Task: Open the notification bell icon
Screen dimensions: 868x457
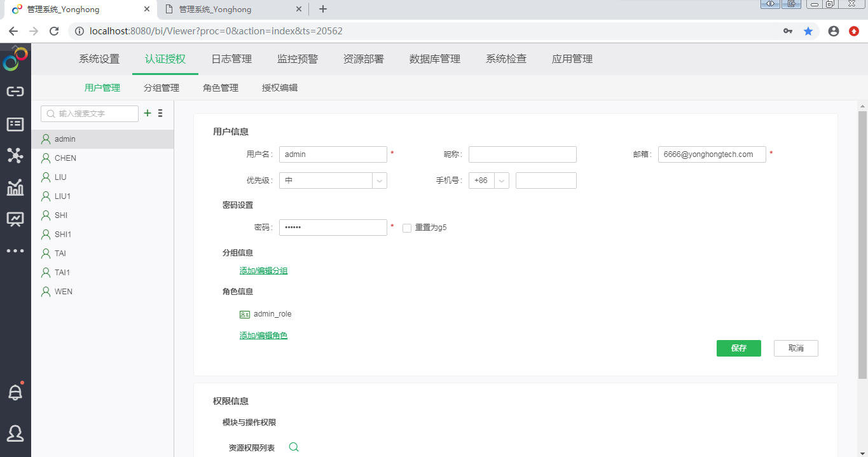Action: click(15, 392)
